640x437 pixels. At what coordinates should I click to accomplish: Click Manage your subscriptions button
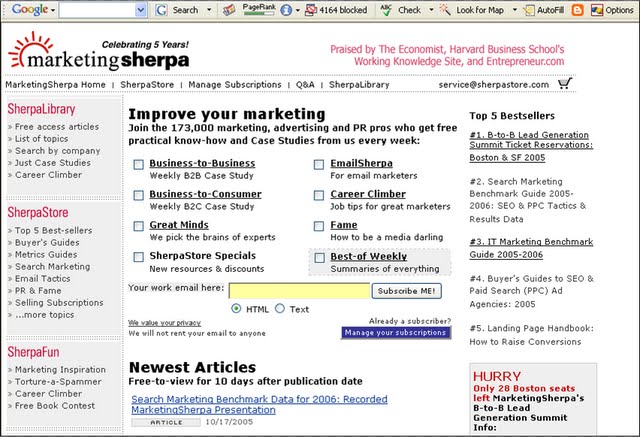point(396,333)
